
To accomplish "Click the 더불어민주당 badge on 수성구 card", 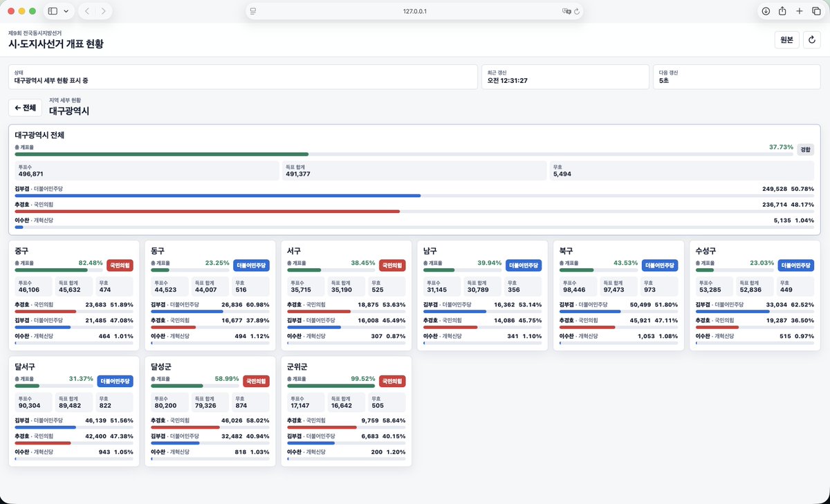I will (796, 265).
